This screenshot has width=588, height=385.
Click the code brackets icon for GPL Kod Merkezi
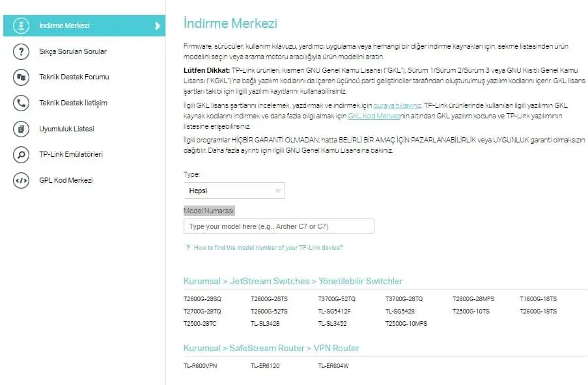click(x=21, y=180)
